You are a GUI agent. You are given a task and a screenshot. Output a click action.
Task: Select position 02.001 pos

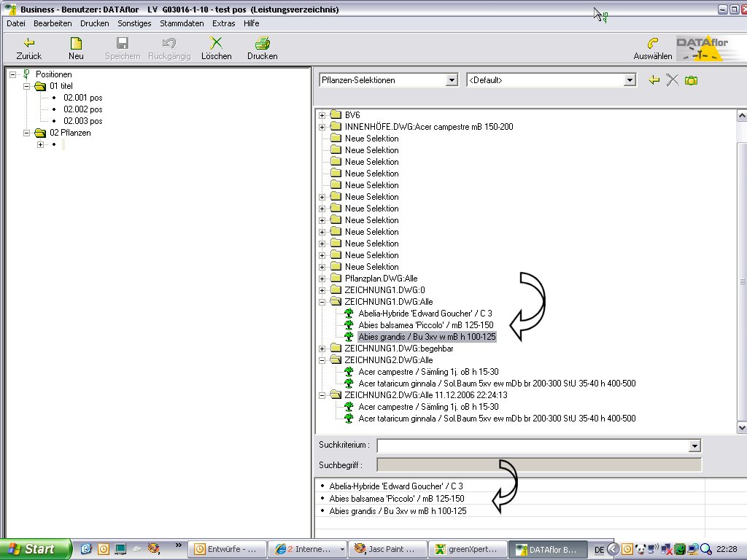(83, 98)
